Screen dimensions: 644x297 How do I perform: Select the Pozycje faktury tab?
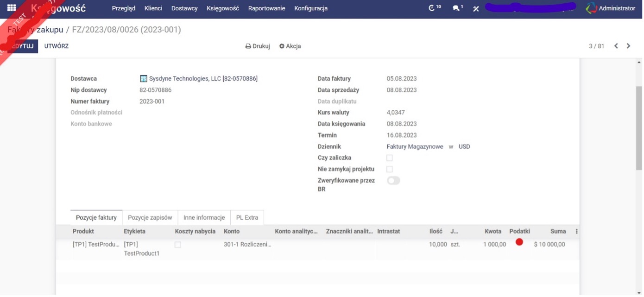96,217
